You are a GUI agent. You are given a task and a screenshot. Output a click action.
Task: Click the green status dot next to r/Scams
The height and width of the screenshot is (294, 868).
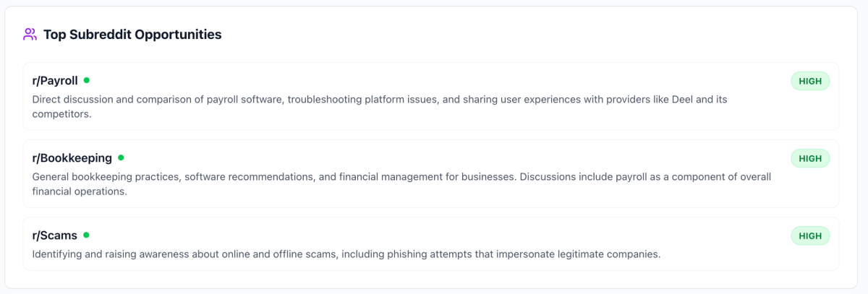coord(86,235)
